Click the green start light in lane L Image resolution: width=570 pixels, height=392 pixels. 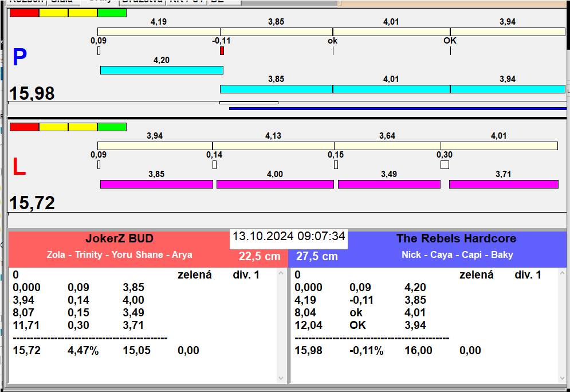pyautogui.click(x=112, y=127)
